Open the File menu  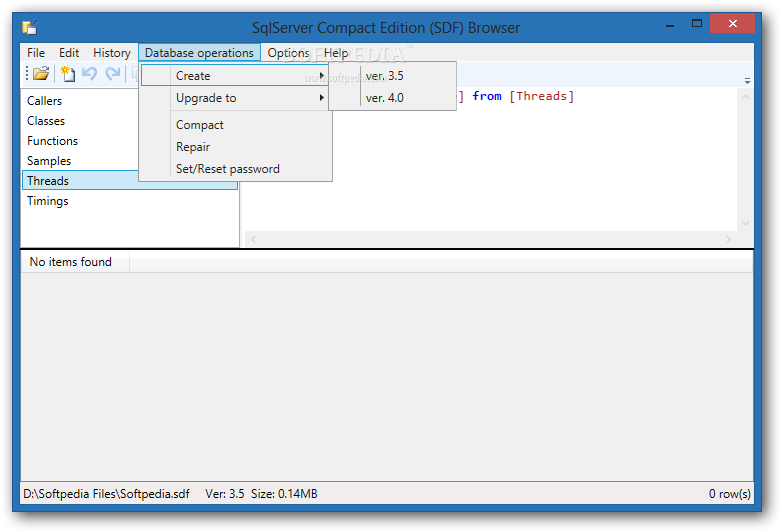(x=36, y=53)
